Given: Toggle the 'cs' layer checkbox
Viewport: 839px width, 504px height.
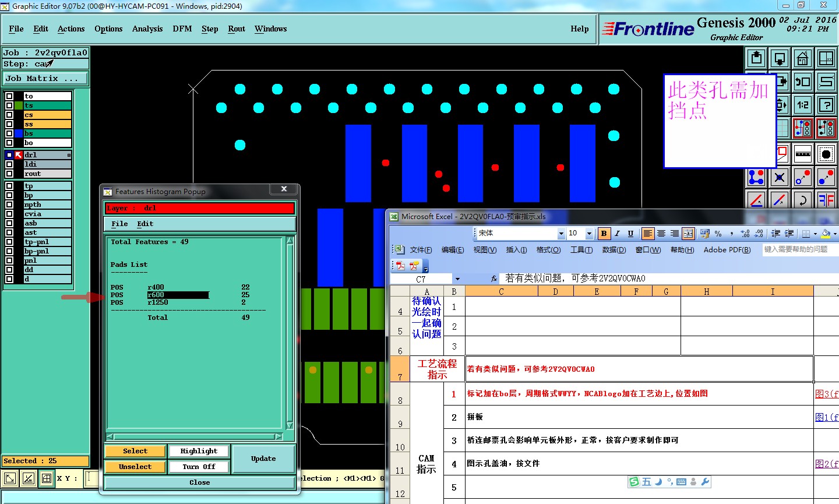Looking at the screenshot, I should tap(9, 115).
